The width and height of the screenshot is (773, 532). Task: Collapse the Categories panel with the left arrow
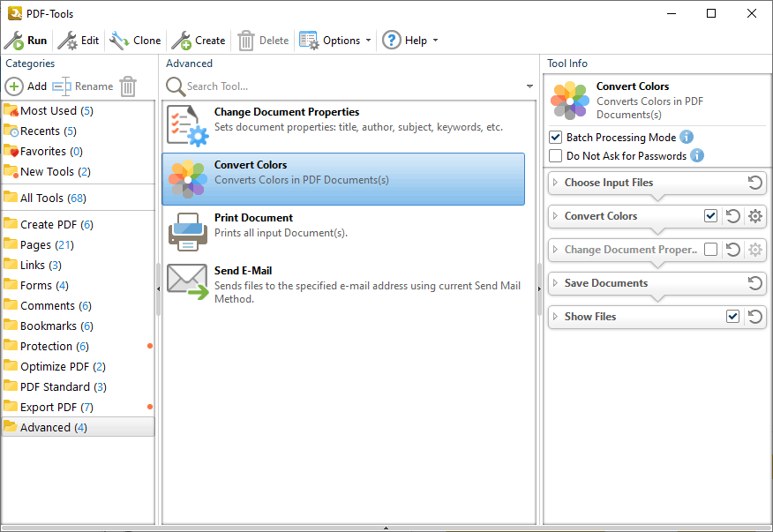pos(158,288)
